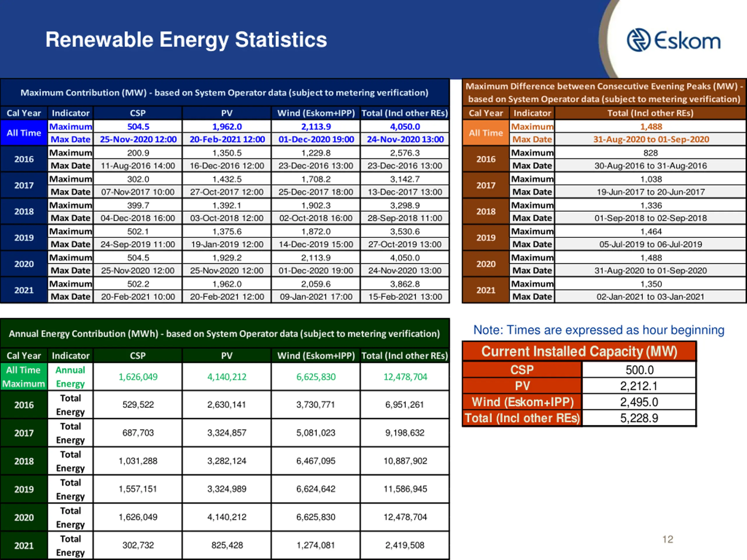Click the 502.2 CSP value for 2021
747x560 pixels.
click(x=138, y=284)
